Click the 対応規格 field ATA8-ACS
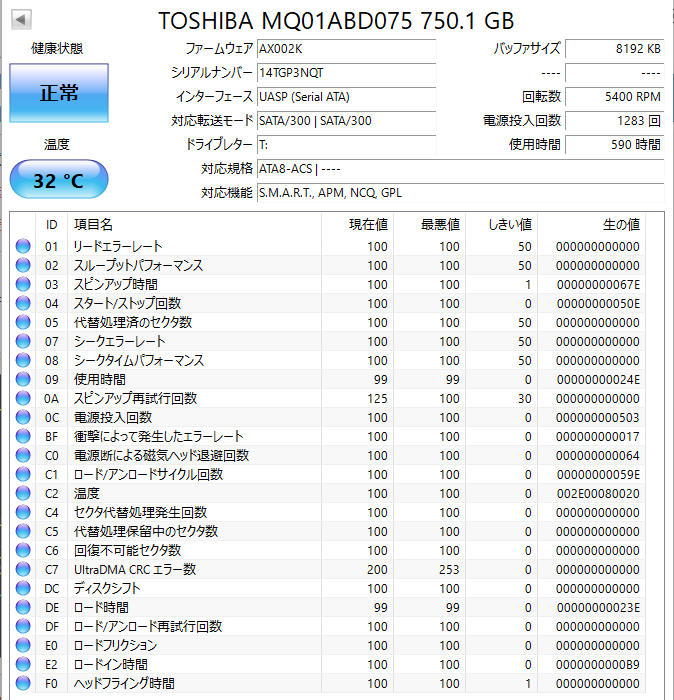This screenshot has width=674, height=700. click(461, 169)
